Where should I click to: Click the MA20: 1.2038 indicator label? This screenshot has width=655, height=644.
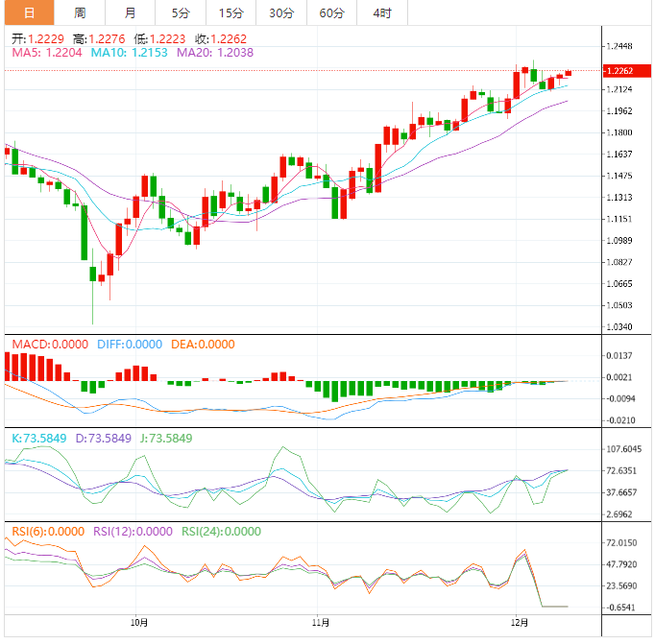pos(215,53)
